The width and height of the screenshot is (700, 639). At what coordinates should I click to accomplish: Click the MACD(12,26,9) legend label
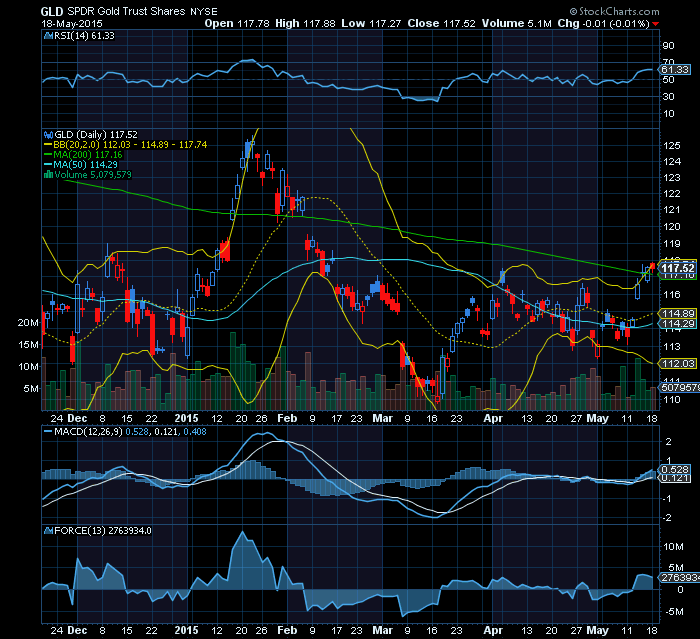[88, 432]
